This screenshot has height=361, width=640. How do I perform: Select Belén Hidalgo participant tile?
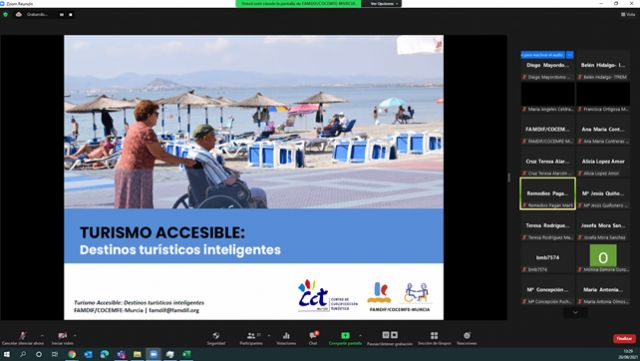point(603,65)
